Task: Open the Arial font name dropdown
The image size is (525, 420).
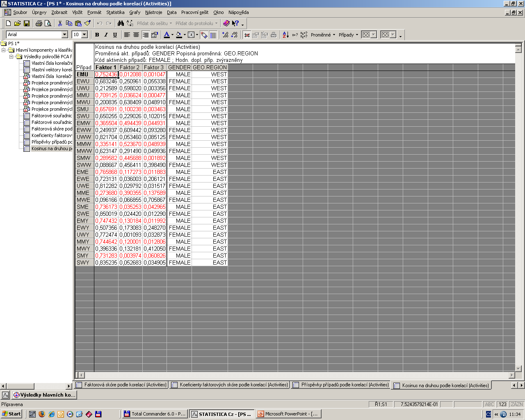Action: [x=64, y=34]
